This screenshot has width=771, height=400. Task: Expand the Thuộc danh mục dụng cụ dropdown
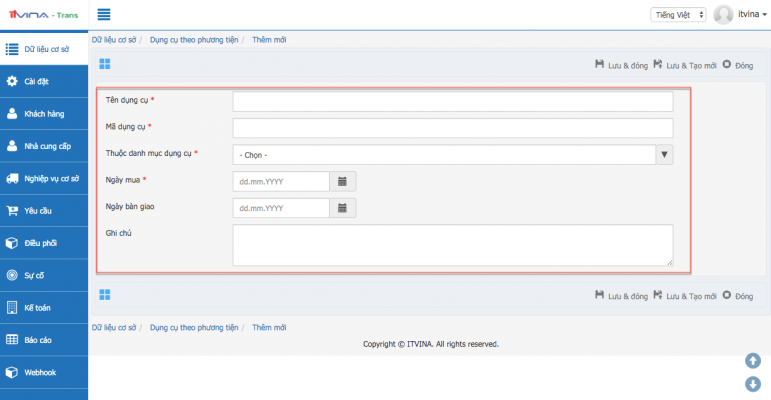[x=664, y=155]
